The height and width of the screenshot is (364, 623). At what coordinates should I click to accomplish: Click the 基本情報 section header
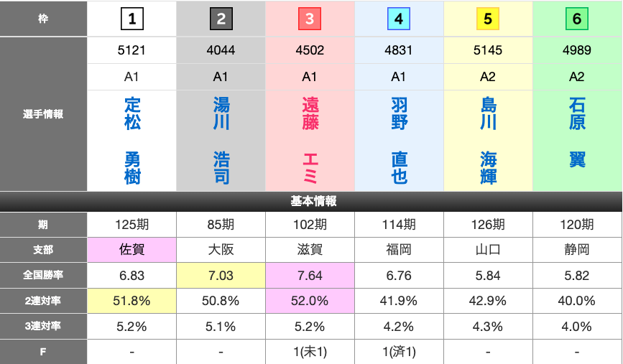[311, 202]
